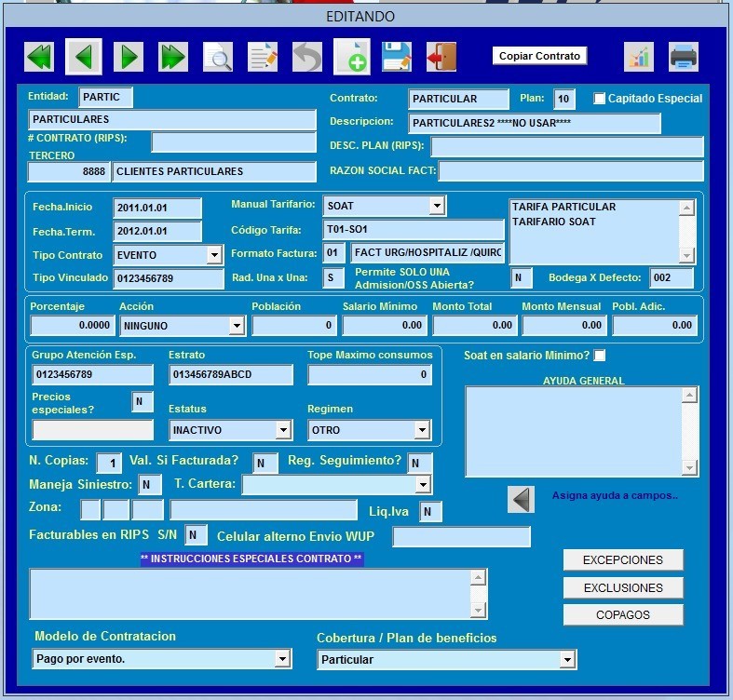The width and height of the screenshot is (733, 700).
Task: Click the AYUDA GENERAL text area
Action: tap(574, 431)
